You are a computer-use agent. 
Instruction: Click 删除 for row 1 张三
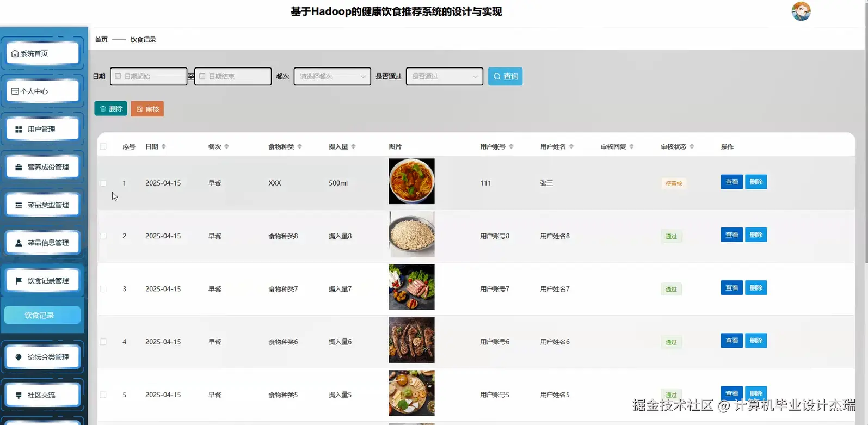(756, 182)
